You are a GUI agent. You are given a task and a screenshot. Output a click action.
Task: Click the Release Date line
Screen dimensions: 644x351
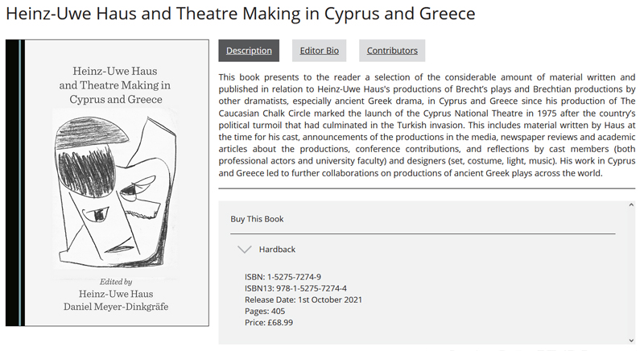(303, 299)
